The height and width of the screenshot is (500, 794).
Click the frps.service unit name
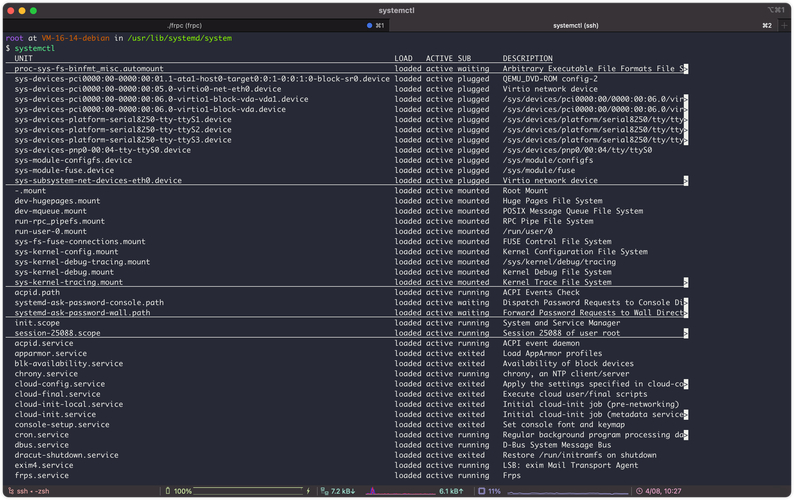tap(42, 475)
